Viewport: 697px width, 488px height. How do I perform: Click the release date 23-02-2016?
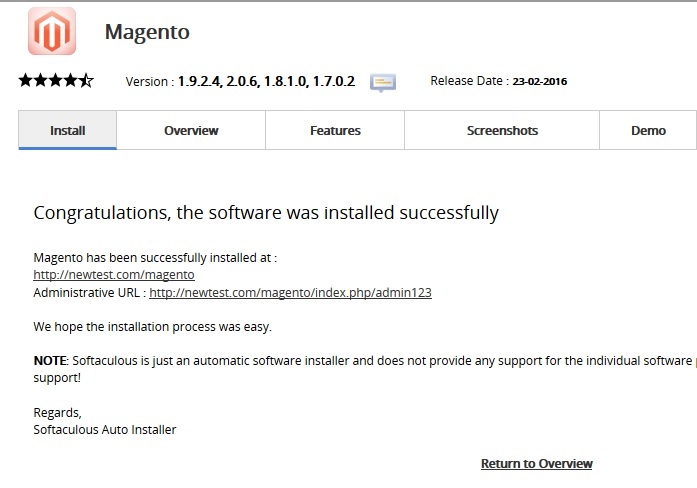pos(540,81)
